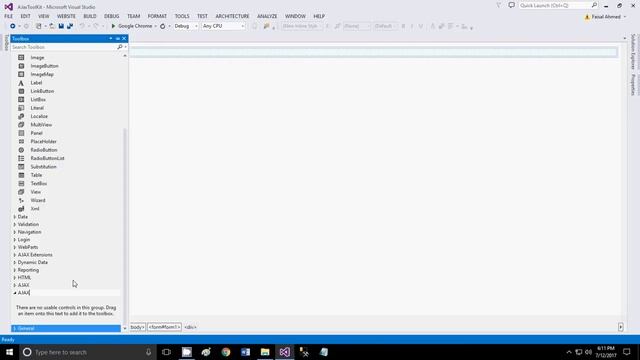Click the notifications flag icon near Quick Launch
The height and width of the screenshot is (360, 640).
click(x=499, y=5)
